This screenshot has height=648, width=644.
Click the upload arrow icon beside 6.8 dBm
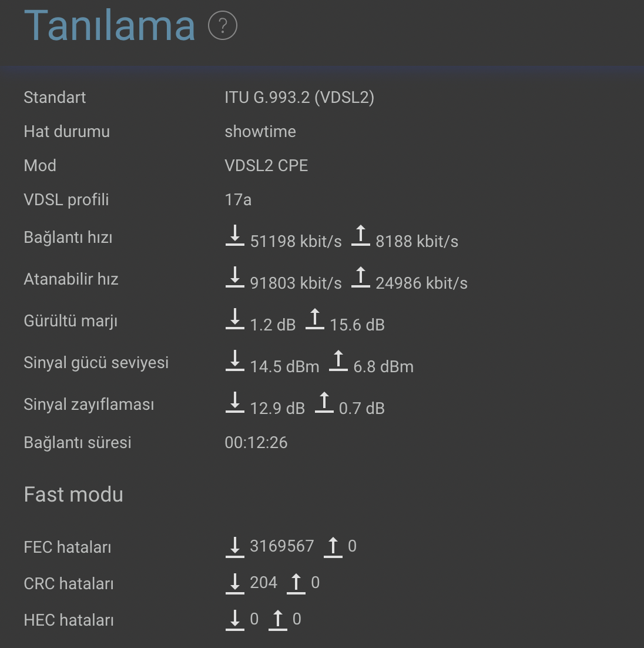[x=338, y=361]
